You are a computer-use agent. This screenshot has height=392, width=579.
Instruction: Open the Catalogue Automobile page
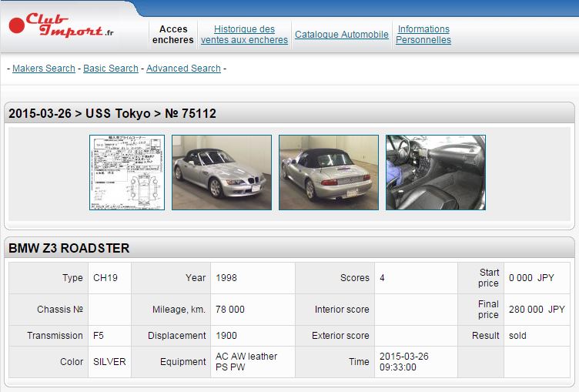coord(342,35)
